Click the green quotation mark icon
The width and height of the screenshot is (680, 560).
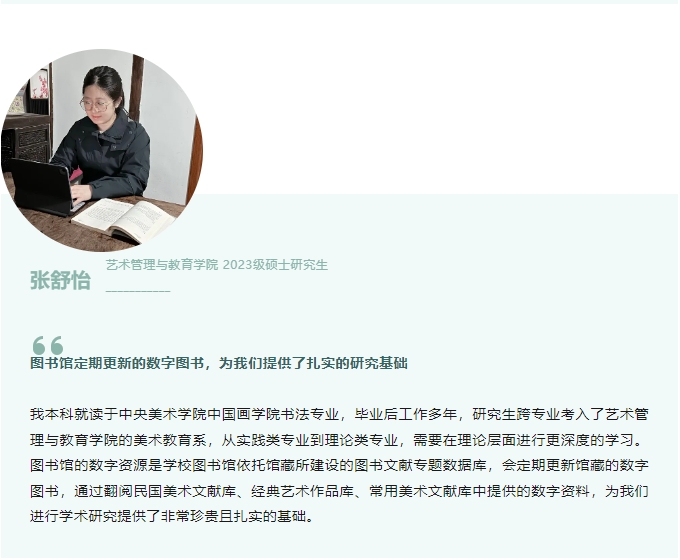pos(48,345)
